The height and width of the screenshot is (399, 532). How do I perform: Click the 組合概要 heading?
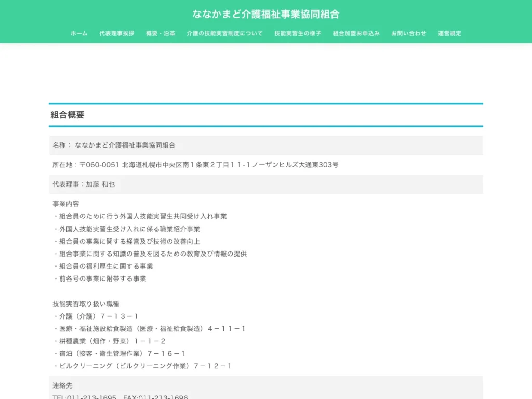pos(67,115)
